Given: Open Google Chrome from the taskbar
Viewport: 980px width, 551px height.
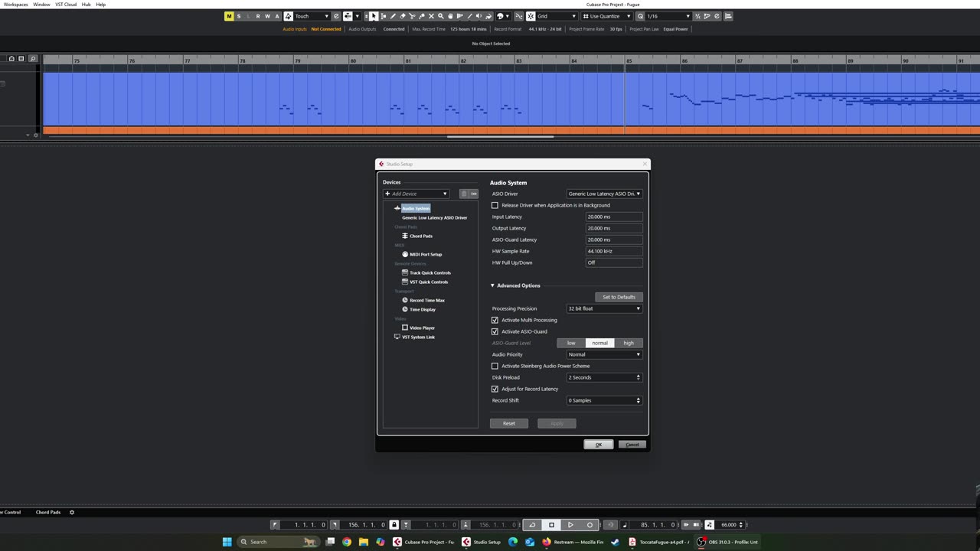Looking at the screenshot, I should tap(347, 542).
